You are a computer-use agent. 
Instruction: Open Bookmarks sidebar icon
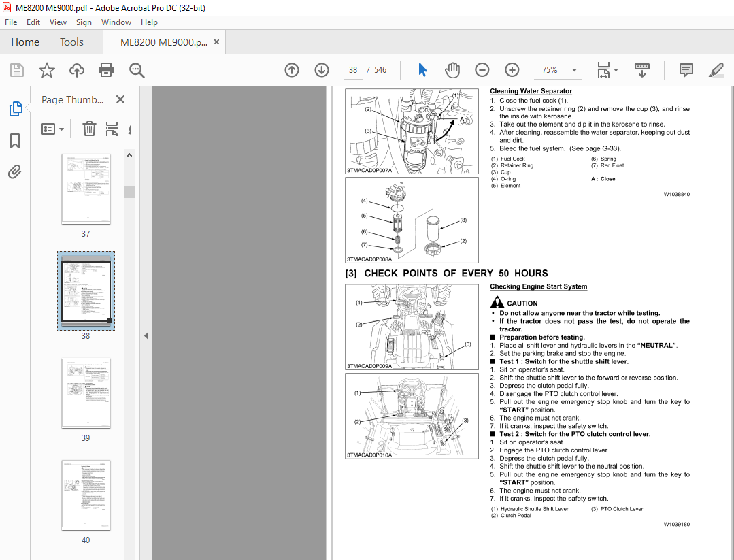[15, 140]
